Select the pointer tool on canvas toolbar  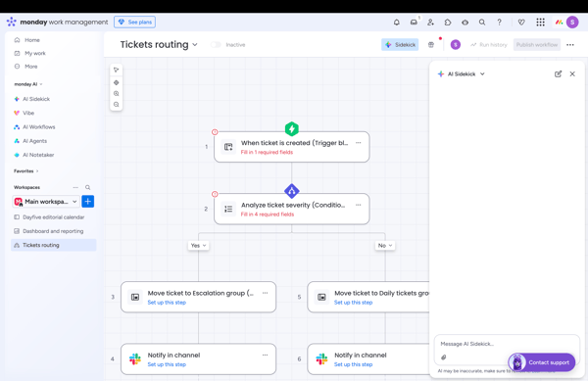(117, 71)
